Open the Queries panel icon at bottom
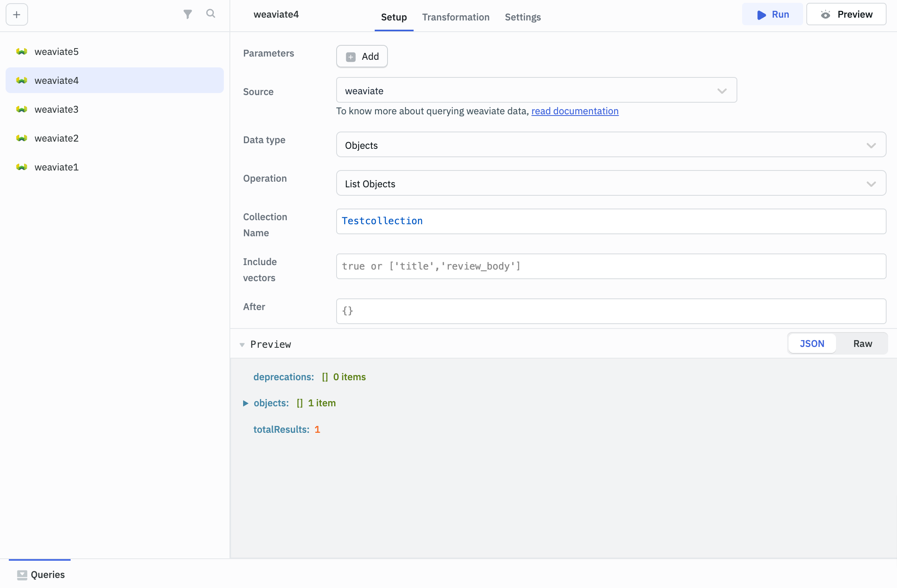The width and height of the screenshot is (897, 588). 23,574
